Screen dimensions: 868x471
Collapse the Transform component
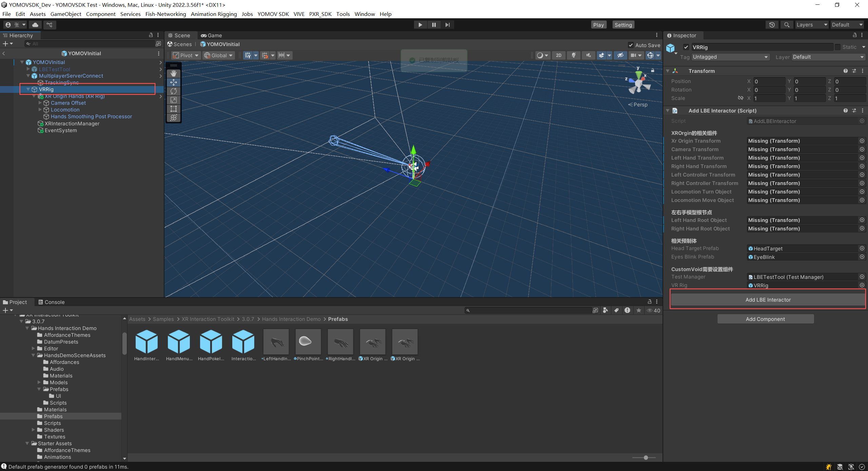[x=668, y=71]
